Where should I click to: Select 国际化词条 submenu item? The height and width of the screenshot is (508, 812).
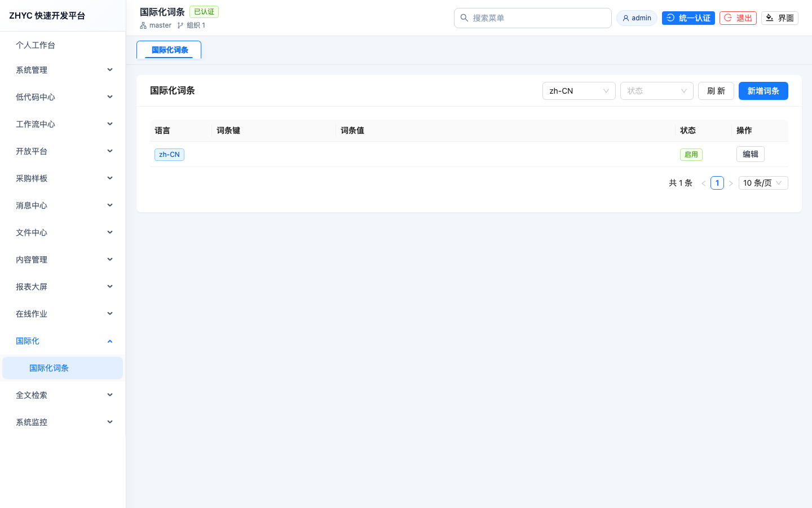click(63, 368)
